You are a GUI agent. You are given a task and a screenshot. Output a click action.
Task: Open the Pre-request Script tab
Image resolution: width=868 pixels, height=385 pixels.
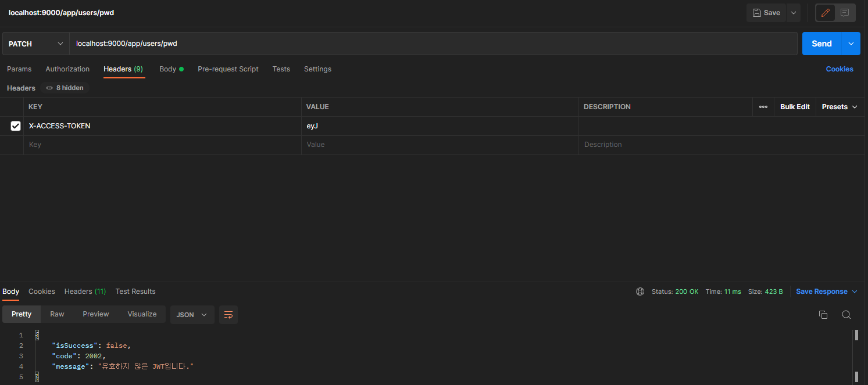coord(228,69)
